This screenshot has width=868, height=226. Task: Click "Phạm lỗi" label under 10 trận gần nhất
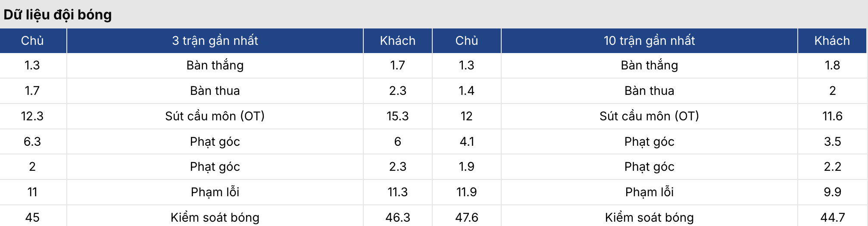pyautogui.click(x=649, y=192)
